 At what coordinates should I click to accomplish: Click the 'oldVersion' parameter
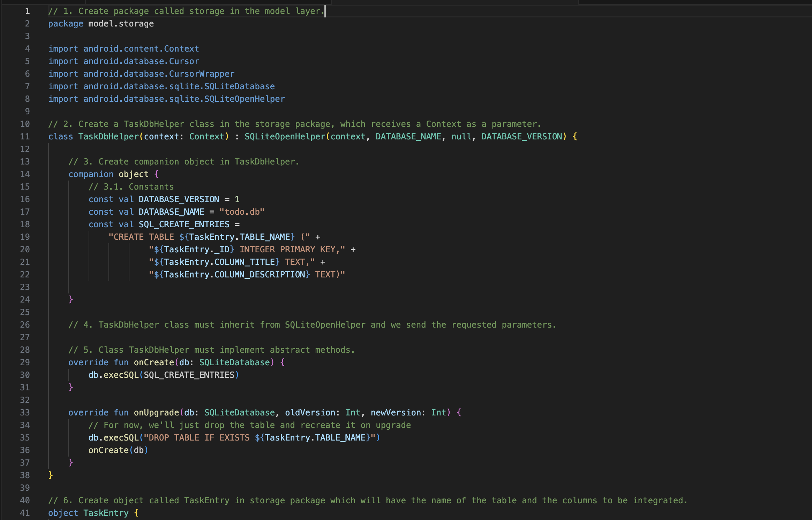pyautogui.click(x=310, y=413)
